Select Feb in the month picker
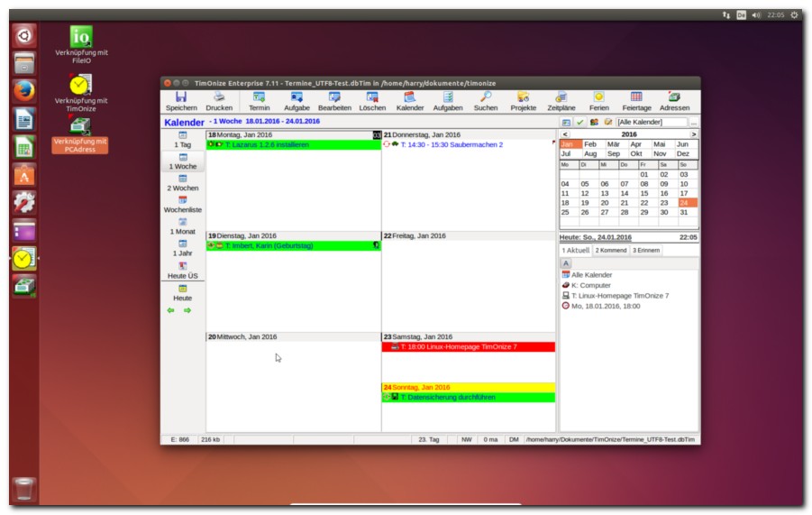This screenshot has width=812, height=515. [590, 144]
